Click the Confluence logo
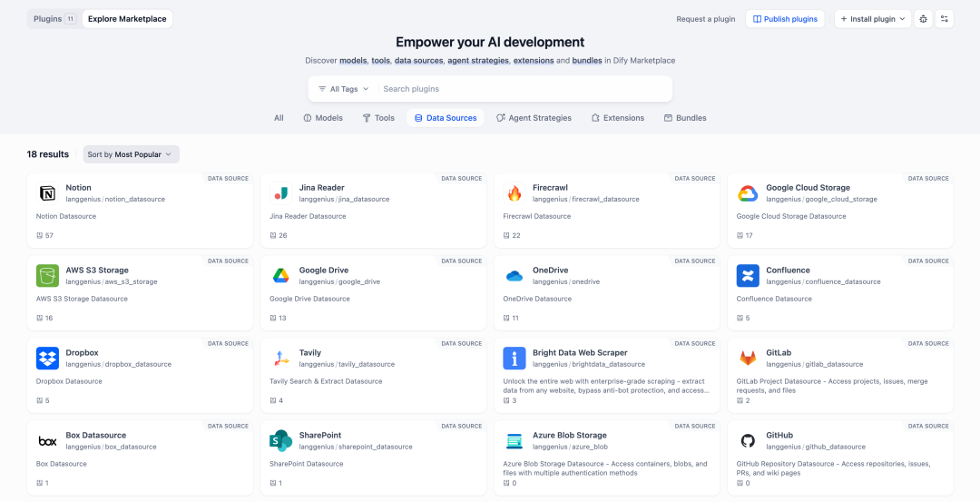Image resolution: width=980 pixels, height=502 pixels. [748, 276]
